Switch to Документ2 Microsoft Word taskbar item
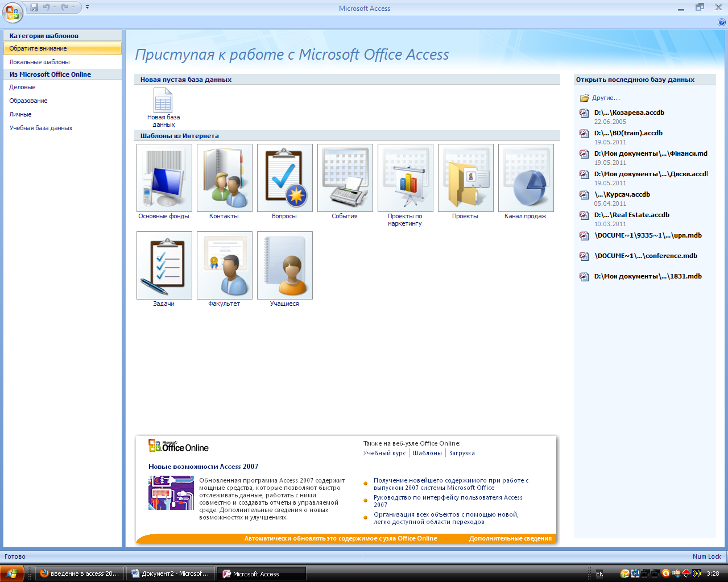Screen dimensions: 728x582 pos(171,573)
